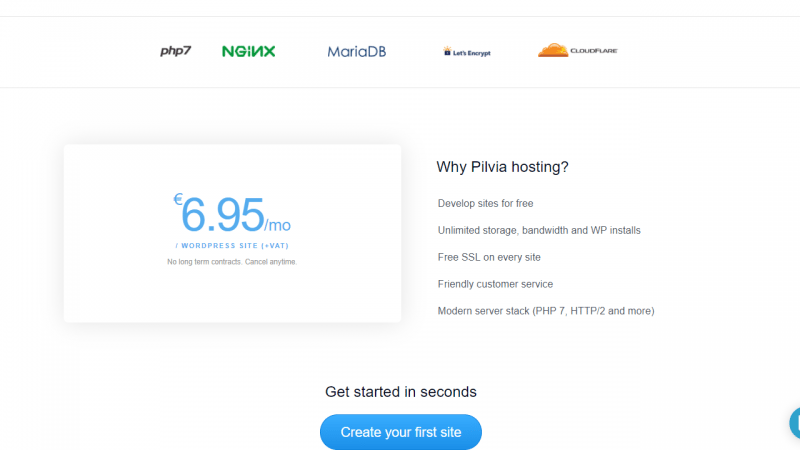Click the Why Pilvia hosting? heading

[502, 167]
